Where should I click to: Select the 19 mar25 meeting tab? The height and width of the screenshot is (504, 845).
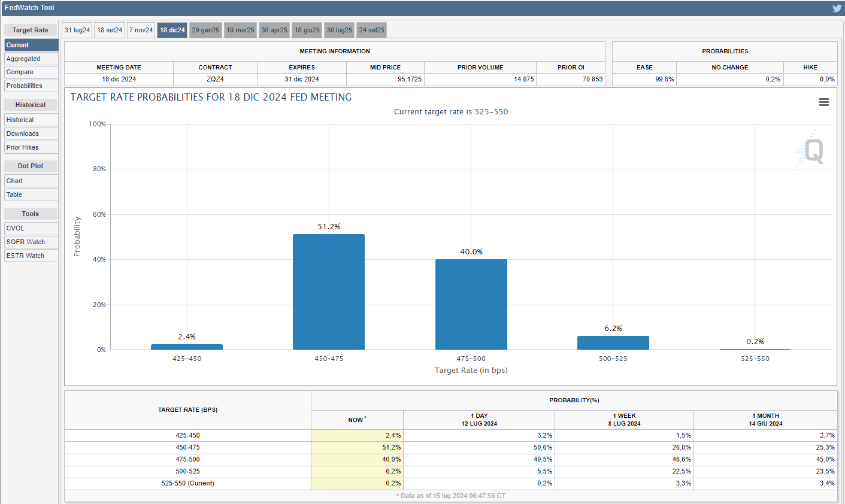tap(240, 30)
